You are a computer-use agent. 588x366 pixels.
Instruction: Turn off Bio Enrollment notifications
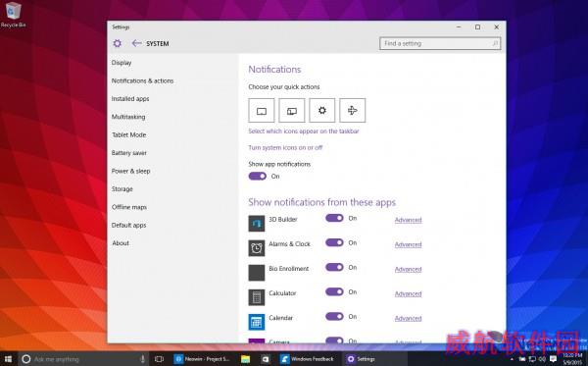(x=334, y=267)
